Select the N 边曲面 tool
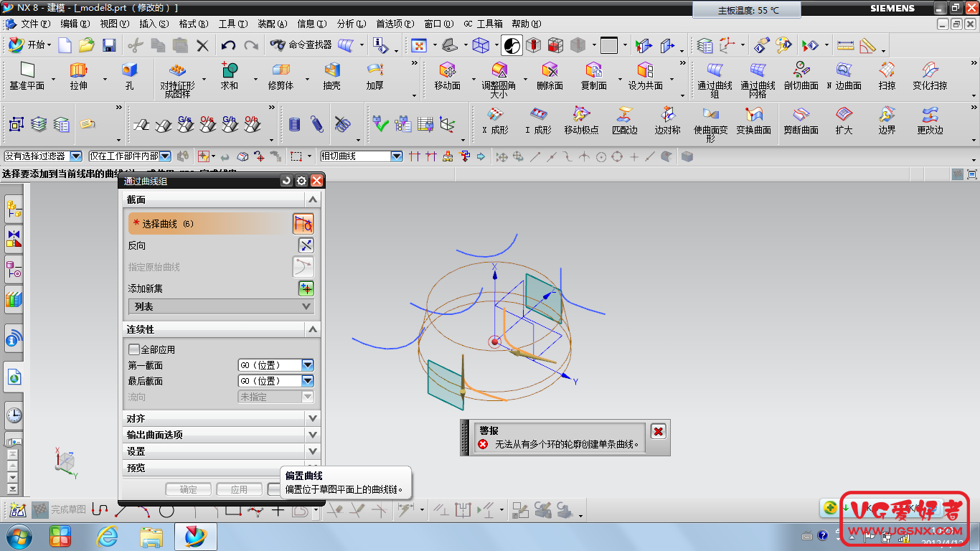Viewport: 980px width, 551px height. tap(844, 76)
